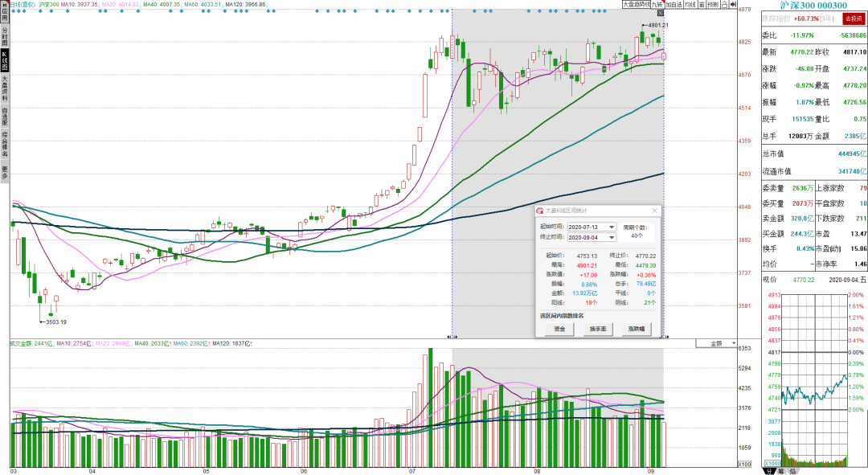
Task: Toggle the 预测 forecast button
Action: tap(712, 4)
